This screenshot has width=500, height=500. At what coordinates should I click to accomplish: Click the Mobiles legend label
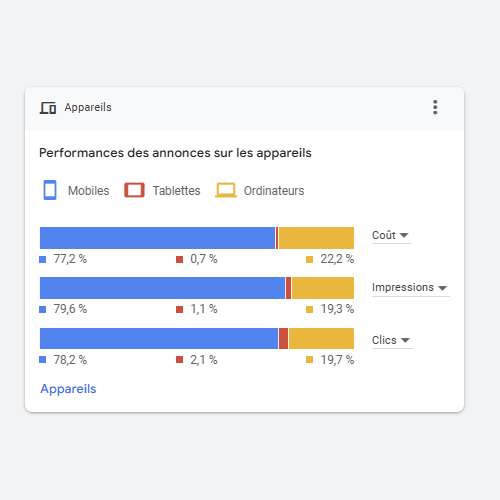click(89, 191)
